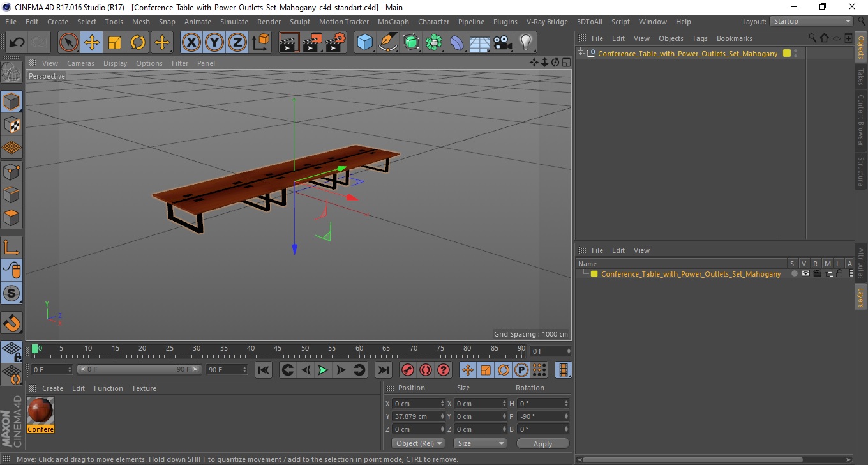
Task: Click the Render View clapperboard icon
Action: pos(289,43)
